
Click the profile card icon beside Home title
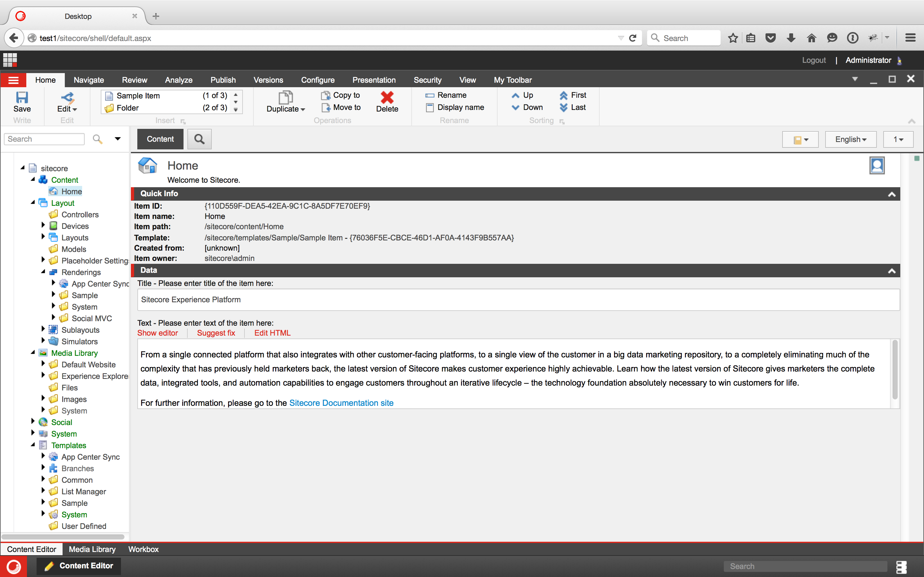[877, 166]
